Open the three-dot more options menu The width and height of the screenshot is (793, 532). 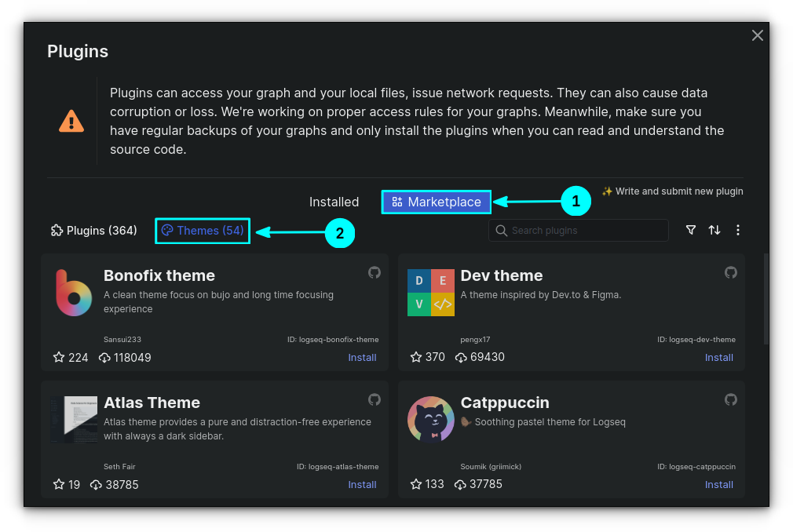[738, 230]
